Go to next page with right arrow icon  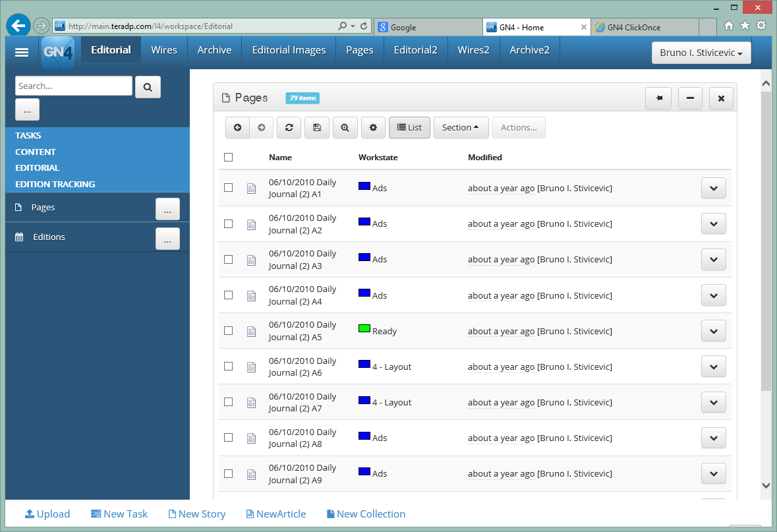pyautogui.click(x=262, y=127)
